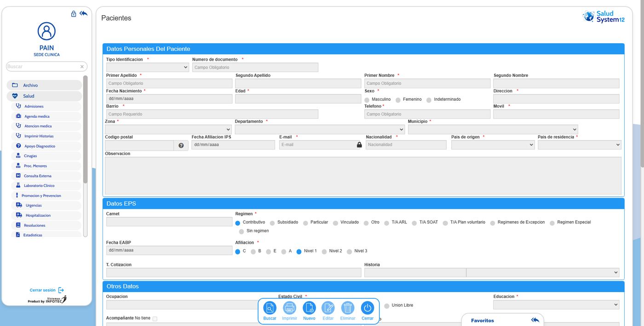
Task: Open Admisiones in the sidebar
Action: [46, 106]
